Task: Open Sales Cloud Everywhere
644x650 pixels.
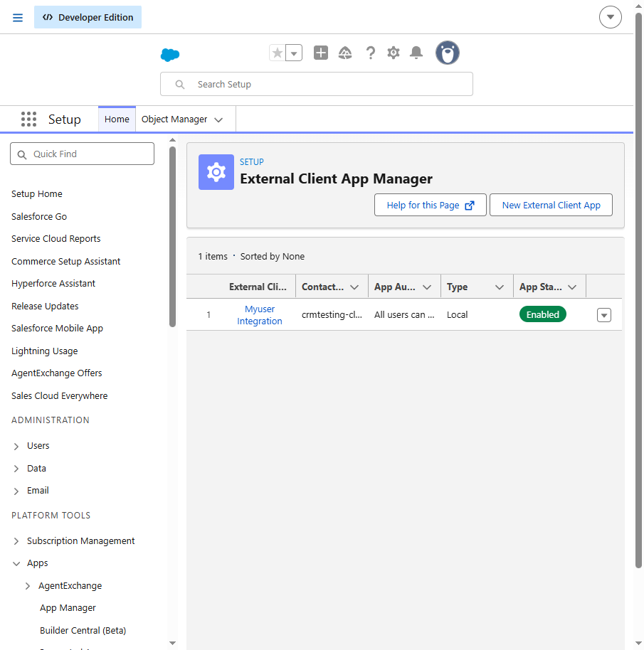Action: [x=59, y=396]
